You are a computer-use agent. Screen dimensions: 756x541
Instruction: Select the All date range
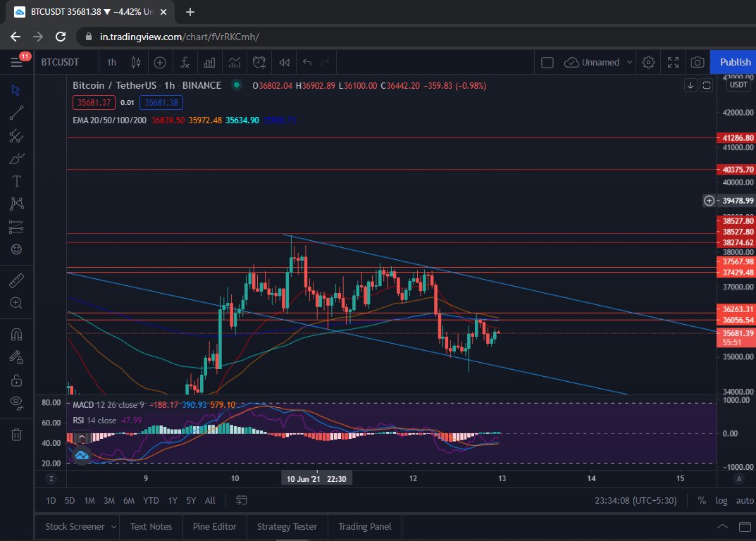point(210,501)
